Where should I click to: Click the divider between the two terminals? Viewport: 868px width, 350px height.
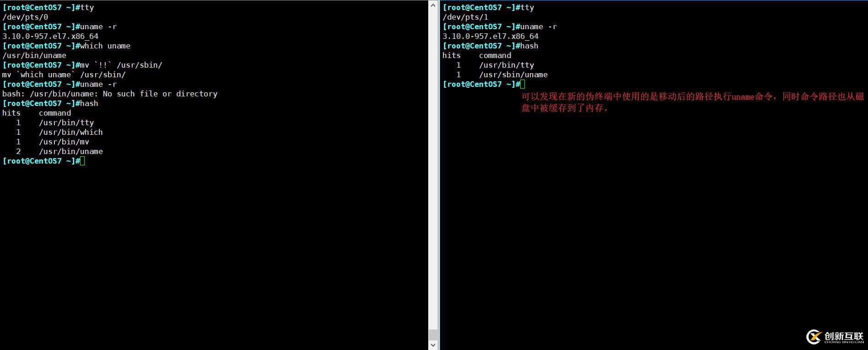(x=439, y=175)
